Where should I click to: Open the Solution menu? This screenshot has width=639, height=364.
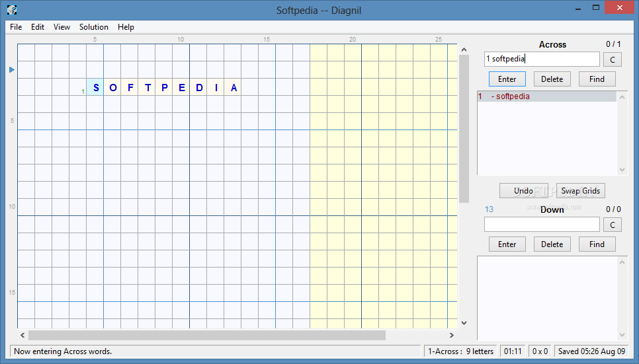point(94,27)
